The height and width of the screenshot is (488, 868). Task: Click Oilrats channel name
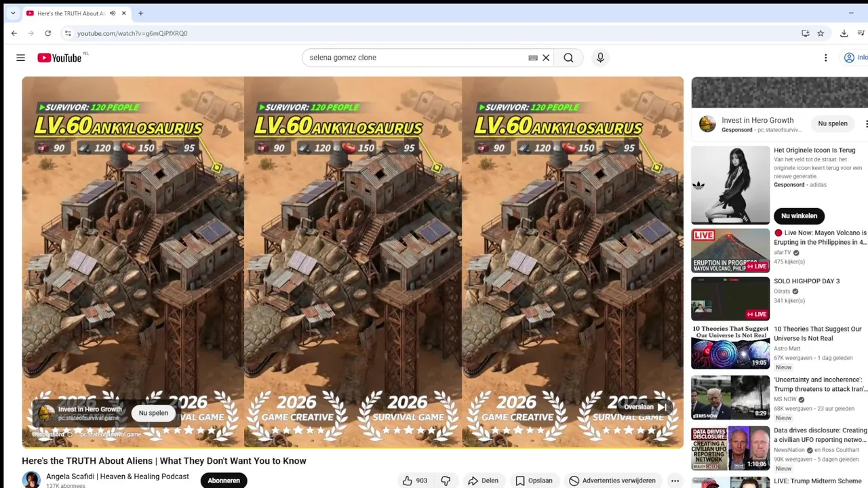[x=782, y=291]
